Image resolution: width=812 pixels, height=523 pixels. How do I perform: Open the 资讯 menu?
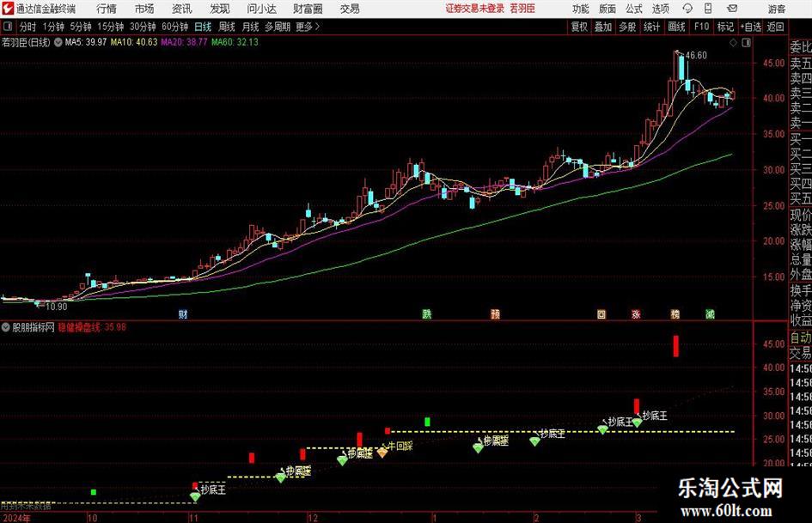[182, 9]
